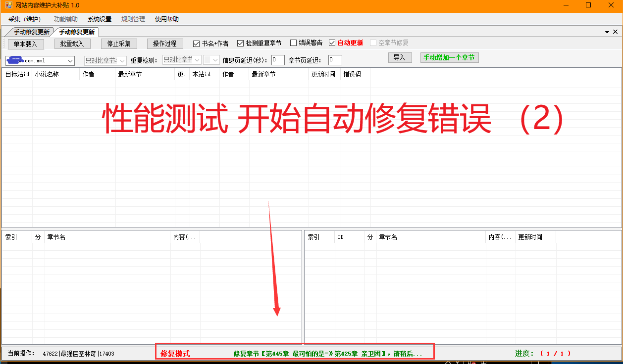Click the 信息页延迟(秒) input field
Viewport: 623px width, 364px height.
tap(278, 60)
